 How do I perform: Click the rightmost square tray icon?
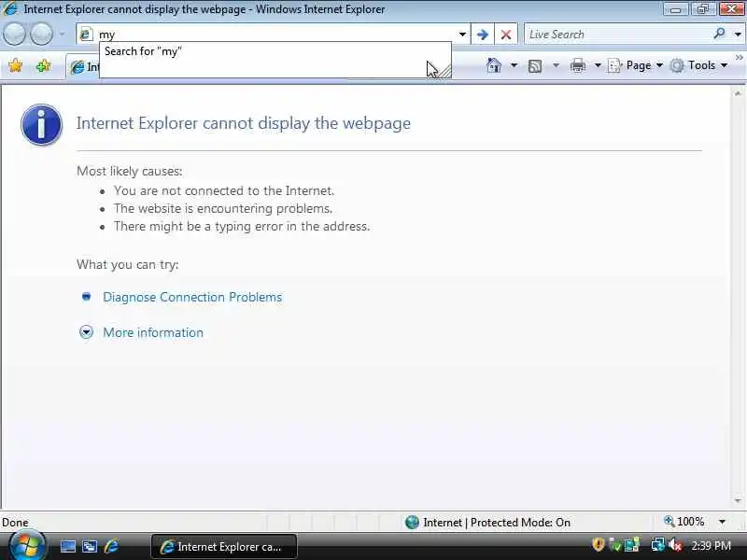[x=632, y=545]
